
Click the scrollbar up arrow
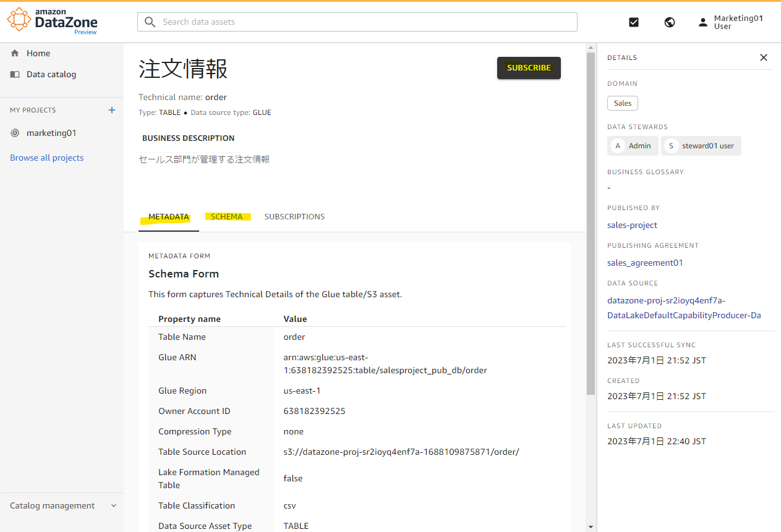click(x=591, y=48)
